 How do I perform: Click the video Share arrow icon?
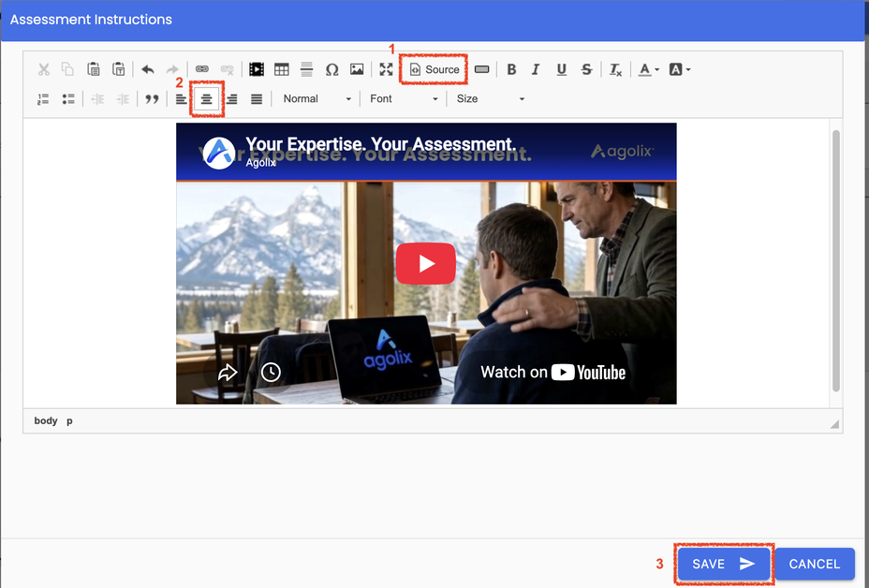228,373
